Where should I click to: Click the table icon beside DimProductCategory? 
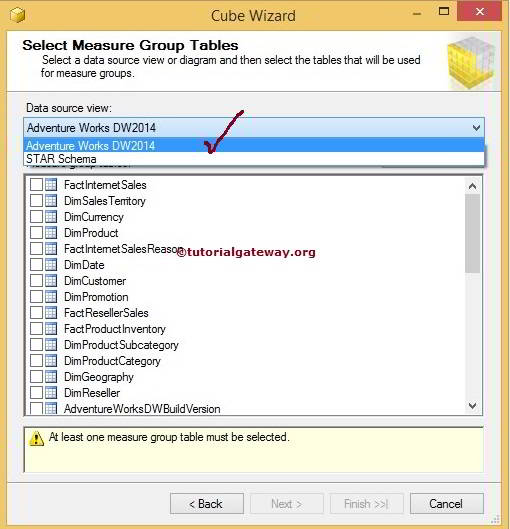51,361
